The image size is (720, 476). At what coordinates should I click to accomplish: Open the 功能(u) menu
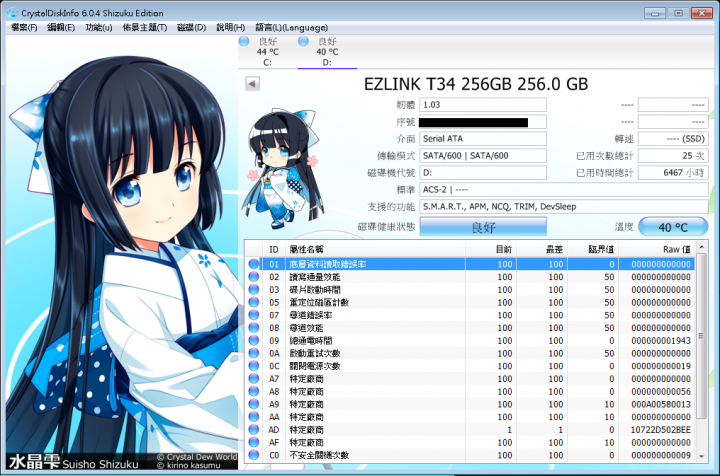pos(99,28)
